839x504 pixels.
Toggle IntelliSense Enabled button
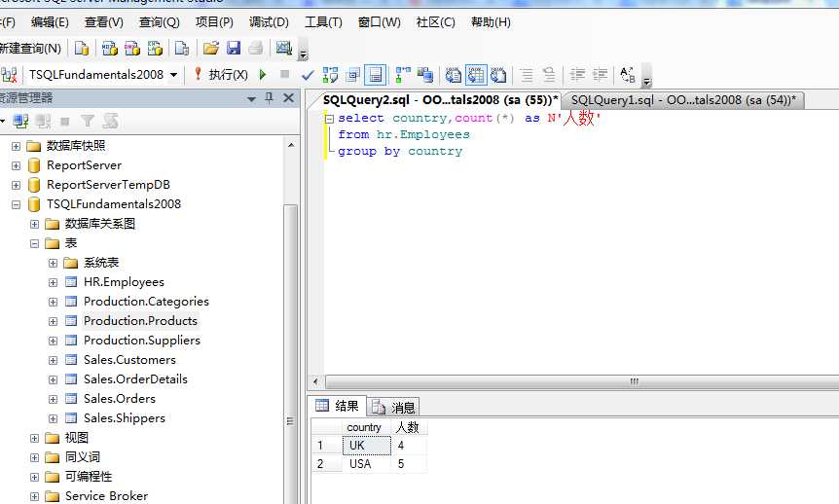click(375, 75)
